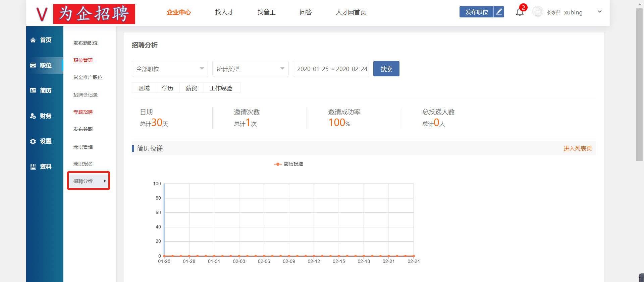This screenshot has height=282, width=644.
Task: Click the 总计30天 value
Action: point(154,123)
